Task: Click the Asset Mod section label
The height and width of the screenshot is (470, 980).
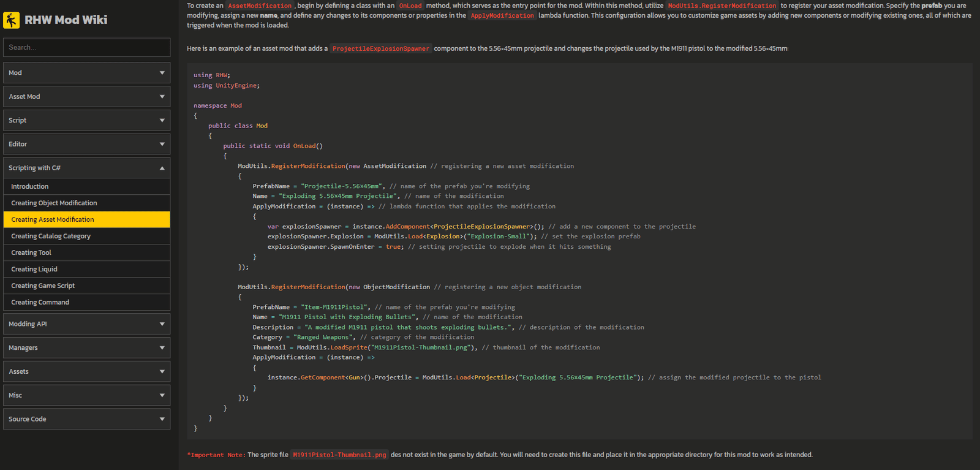Action: pyautogui.click(x=24, y=97)
